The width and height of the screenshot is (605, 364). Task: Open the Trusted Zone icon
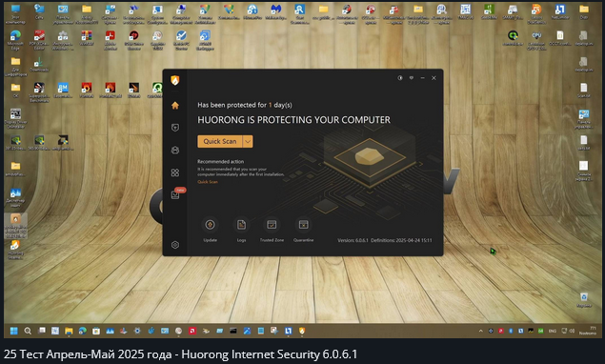(x=272, y=225)
